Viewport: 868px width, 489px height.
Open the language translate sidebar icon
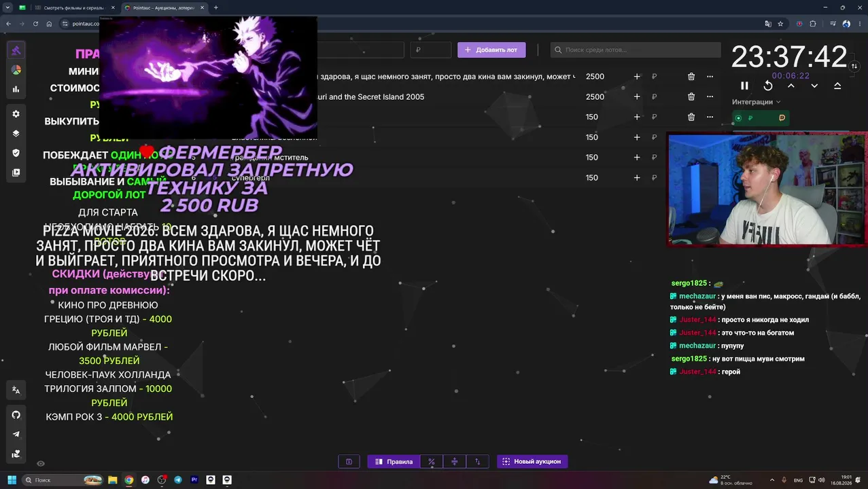point(16,390)
